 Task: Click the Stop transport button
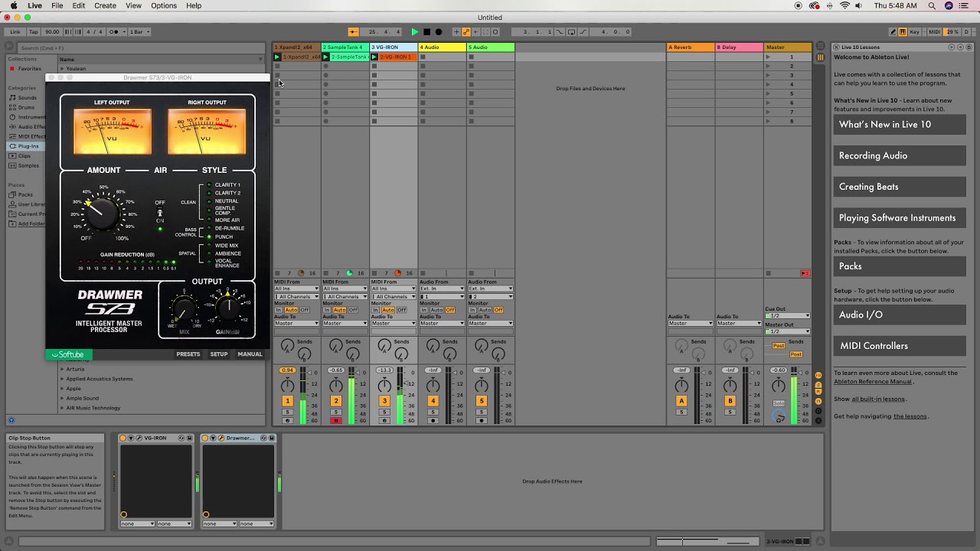tap(426, 31)
